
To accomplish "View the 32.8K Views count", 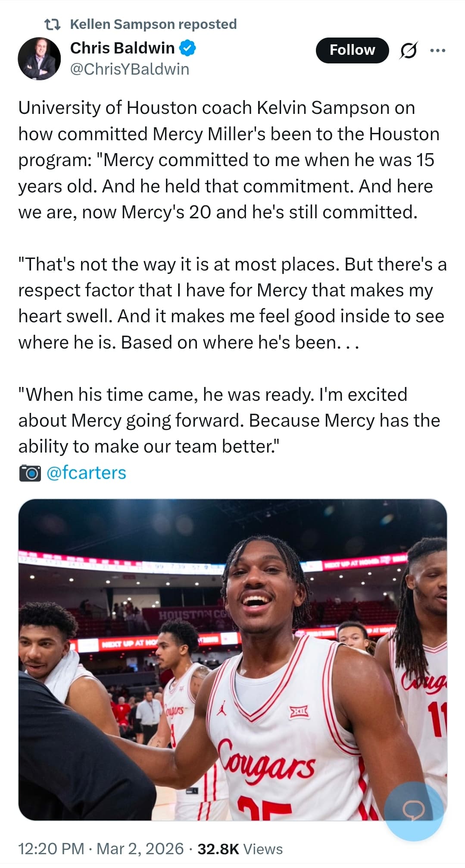I will [x=240, y=849].
